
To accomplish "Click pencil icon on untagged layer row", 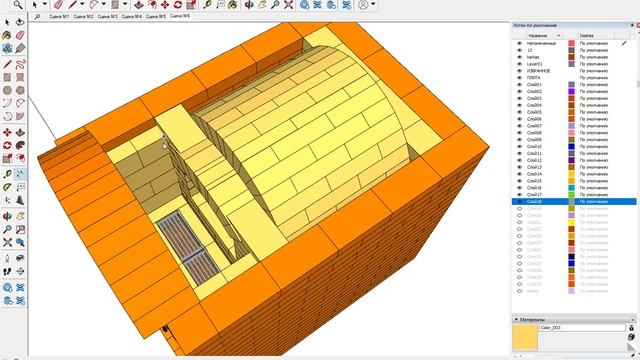I will (x=624, y=43).
